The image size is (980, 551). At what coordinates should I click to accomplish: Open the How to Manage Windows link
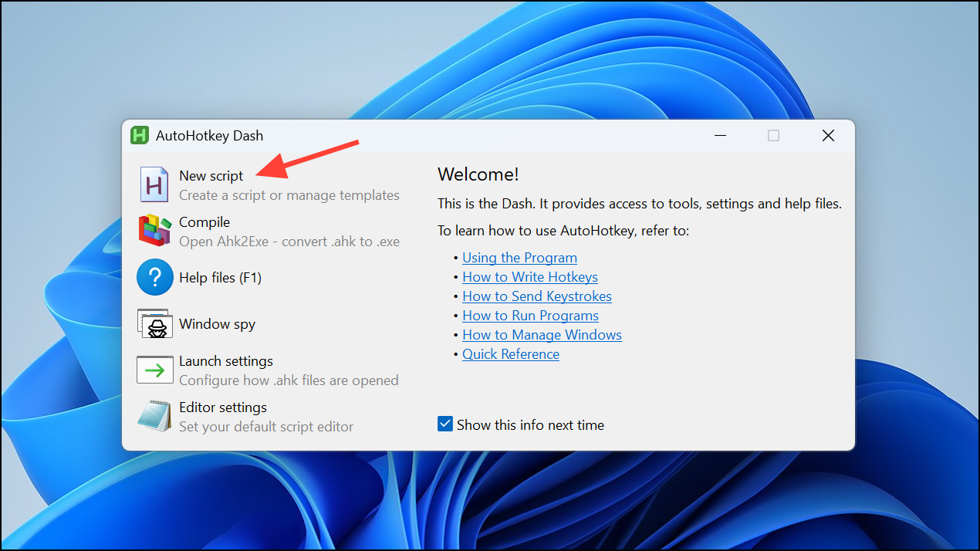pyautogui.click(x=542, y=335)
